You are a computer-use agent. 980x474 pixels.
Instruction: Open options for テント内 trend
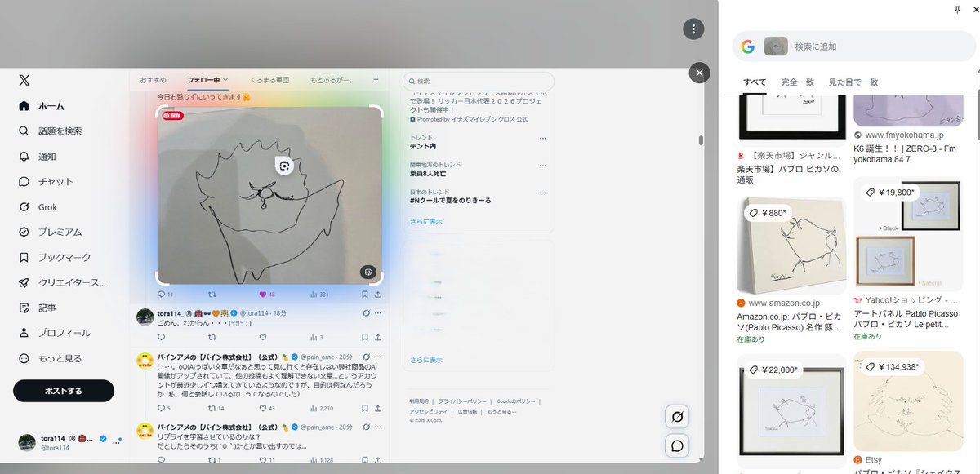pyautogui.click(x=542, y=139)
